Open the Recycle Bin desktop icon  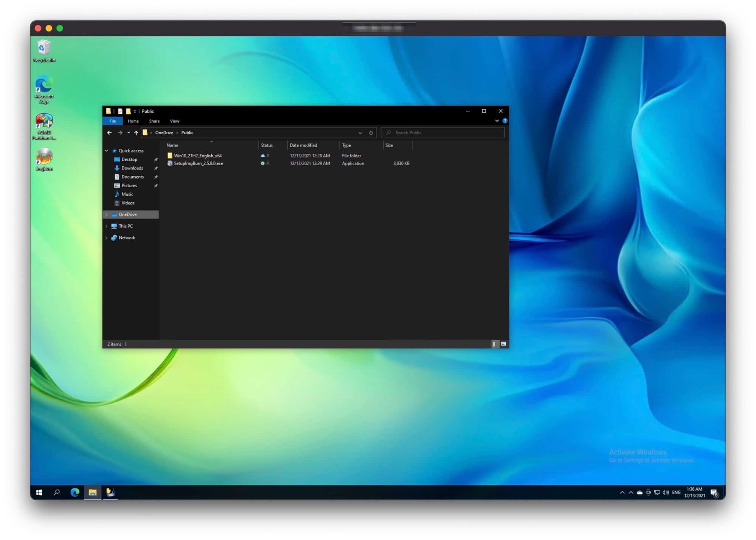(44, 51)
